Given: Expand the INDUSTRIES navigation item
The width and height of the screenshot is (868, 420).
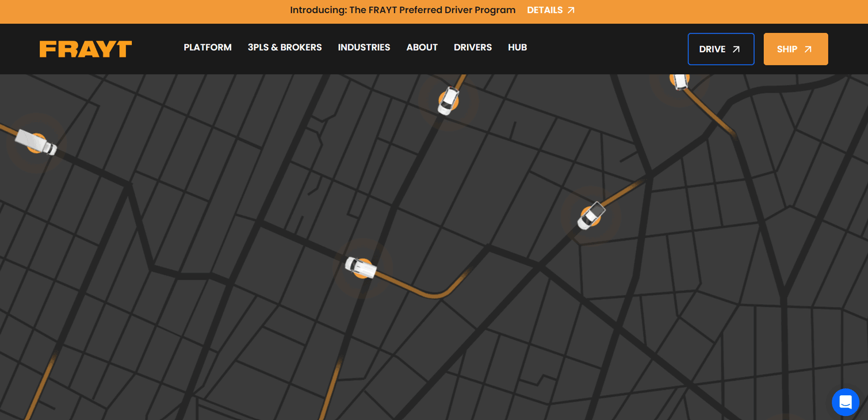Looking at the screenshot, I should (364, 47).
